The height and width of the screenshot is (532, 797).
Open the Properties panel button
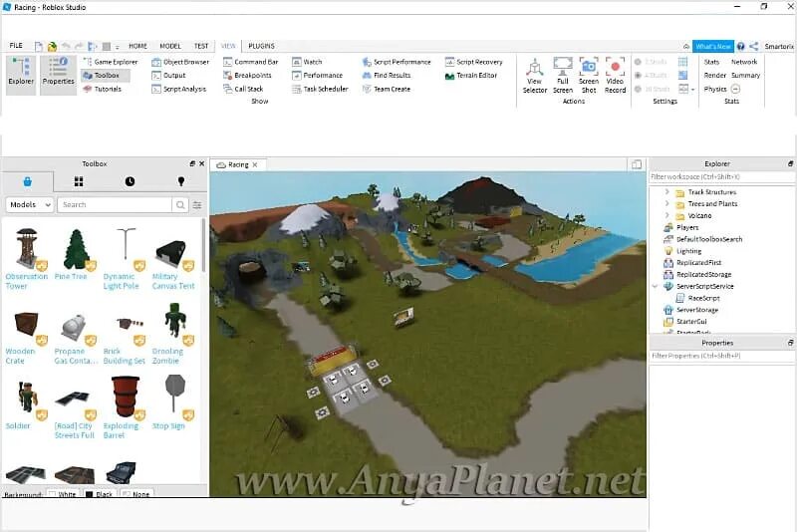tap(58, 75)
